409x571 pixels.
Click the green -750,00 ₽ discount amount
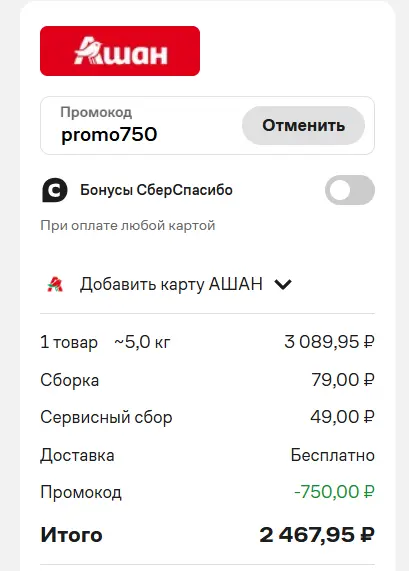click(334, 492)
